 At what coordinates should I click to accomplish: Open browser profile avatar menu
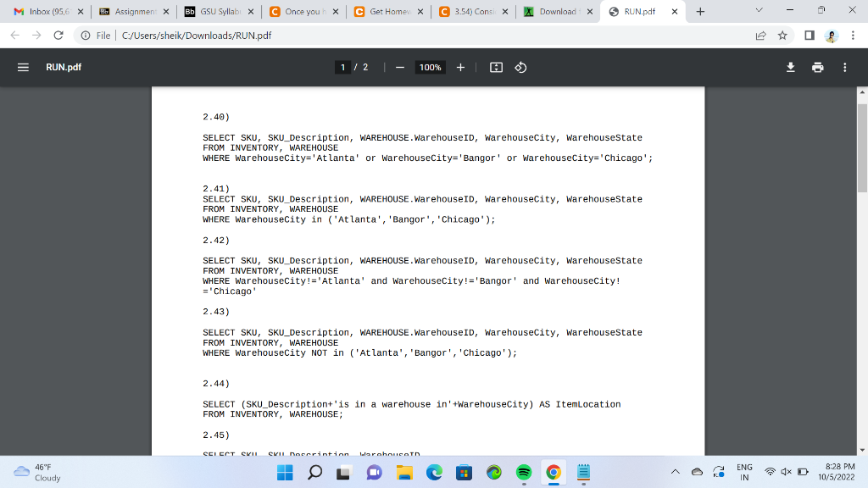(830, 36)
